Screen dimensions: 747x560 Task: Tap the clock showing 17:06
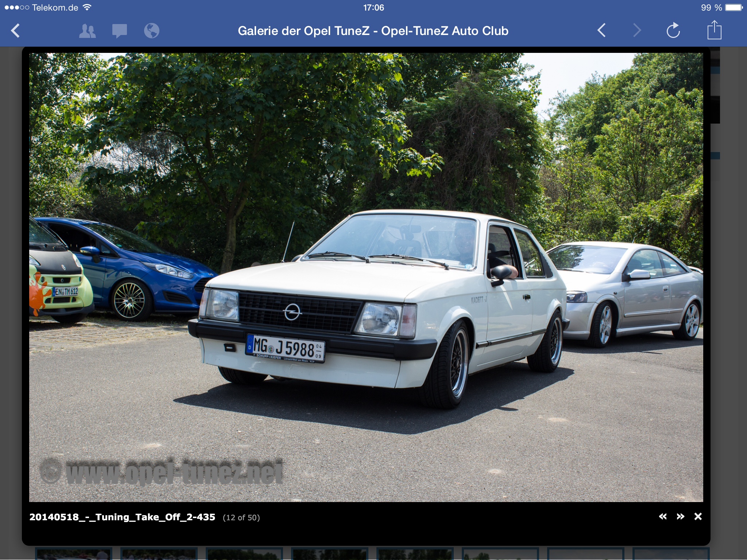click(373, 8)
